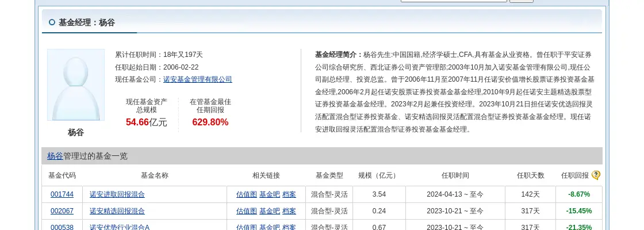644x230 pixels.
Task: Click the 629.80% best return value
Action: pyautogui.click(x=210, y=122)
